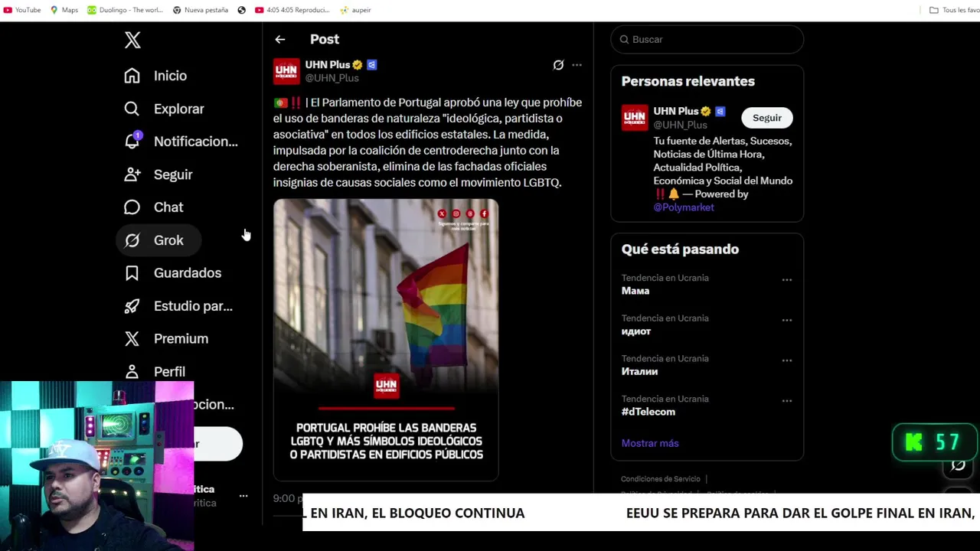
Task: Click the Personas relevantes heading
Action: tap(688, 81)
